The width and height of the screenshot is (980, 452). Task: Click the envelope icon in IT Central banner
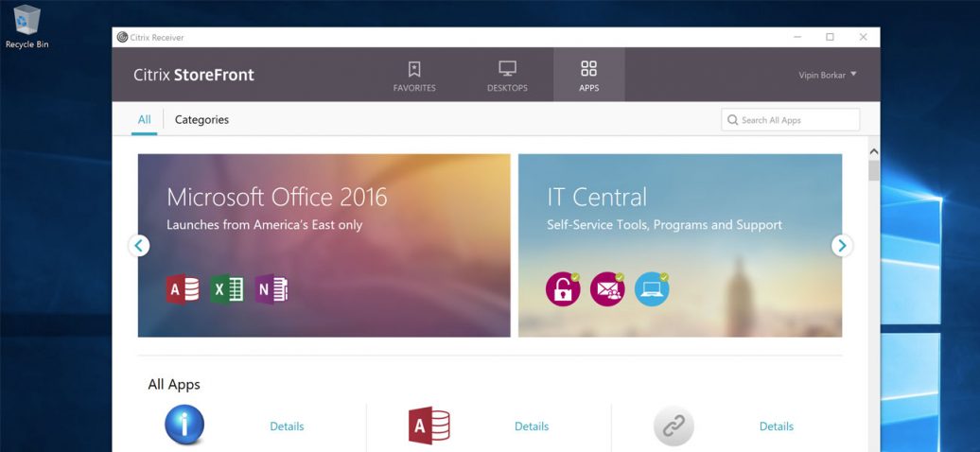coord(607,288)
